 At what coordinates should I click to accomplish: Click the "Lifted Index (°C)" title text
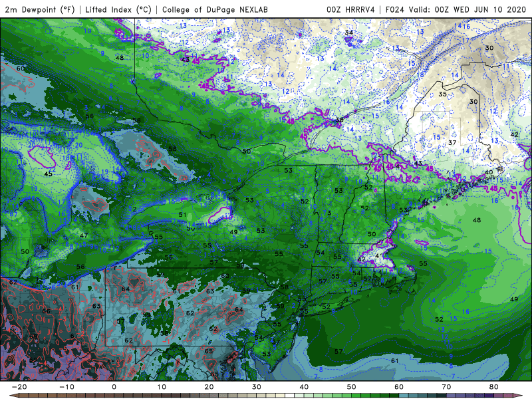[118, 9]
